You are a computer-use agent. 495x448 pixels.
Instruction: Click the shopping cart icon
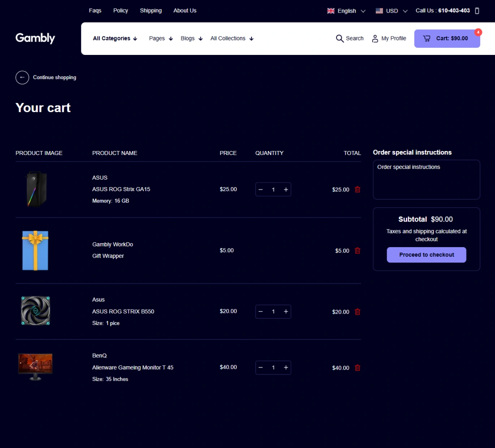[427, 38]
